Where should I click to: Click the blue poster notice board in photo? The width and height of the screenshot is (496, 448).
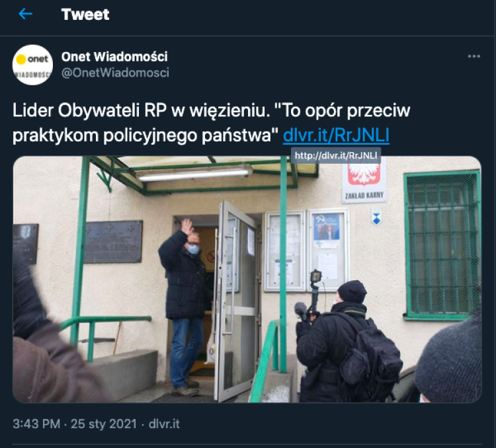[328, 249]
